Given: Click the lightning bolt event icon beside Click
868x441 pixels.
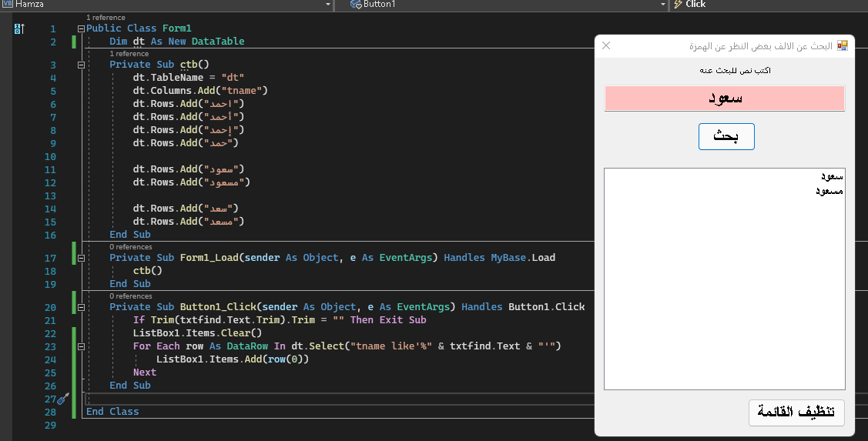Looking at the screenshot, I should click(x=678, y=5).
